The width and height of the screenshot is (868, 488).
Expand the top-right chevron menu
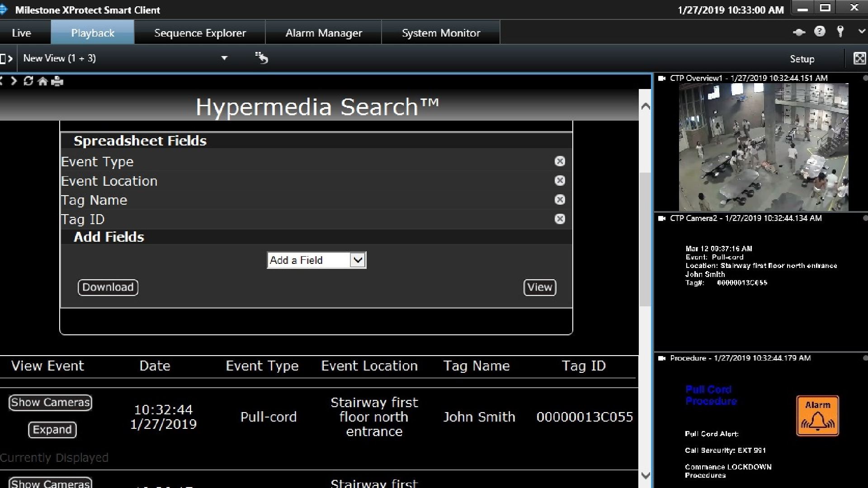pos(862,32)
